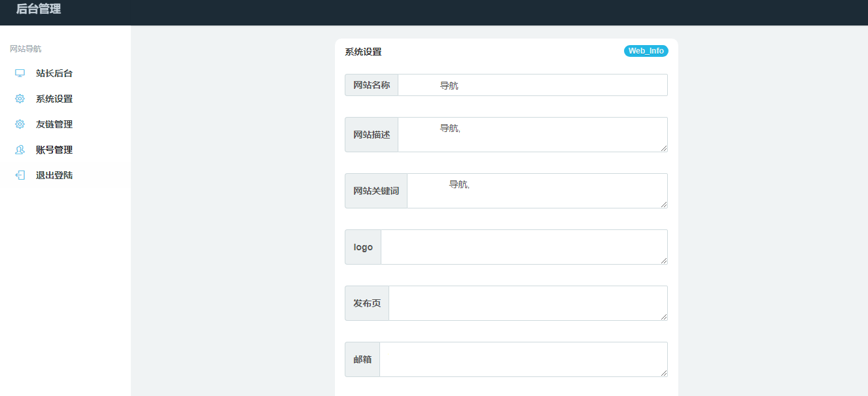
Task: Click the resize handle of 网站描述 box
Action: click(664, 148)
